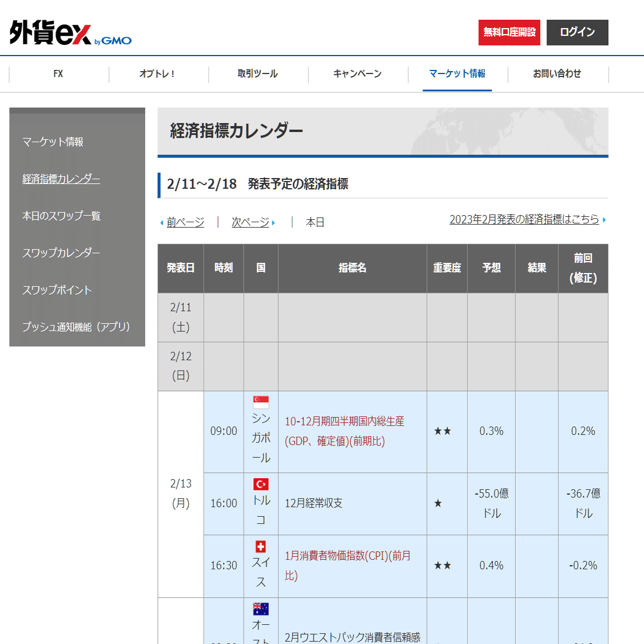Viewport: 644px width, 644px height.
Task: Click the 次ページ link
Action: pos(250,222)
